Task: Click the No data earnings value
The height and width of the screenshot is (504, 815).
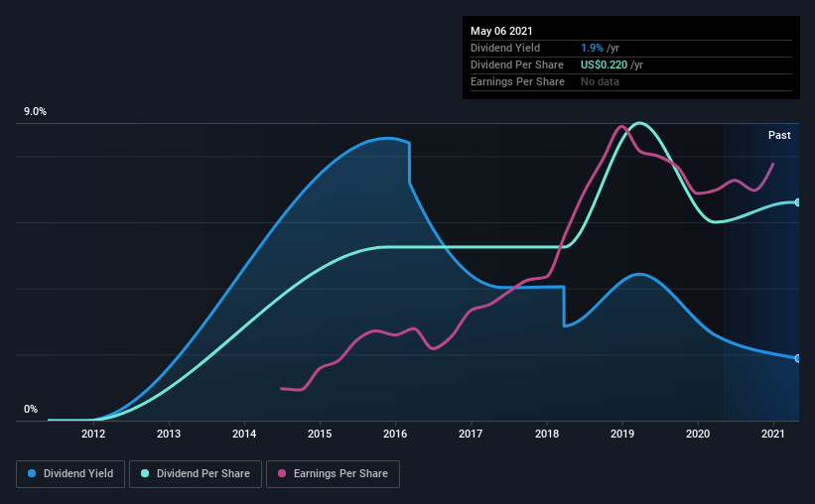Action: pyautogui.click(x=600, y=81)
